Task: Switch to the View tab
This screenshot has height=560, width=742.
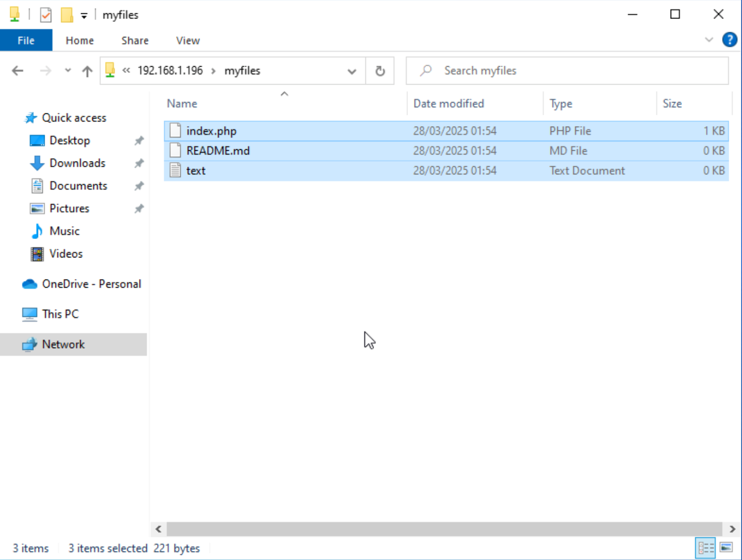Action: click(x=187, y=39)
